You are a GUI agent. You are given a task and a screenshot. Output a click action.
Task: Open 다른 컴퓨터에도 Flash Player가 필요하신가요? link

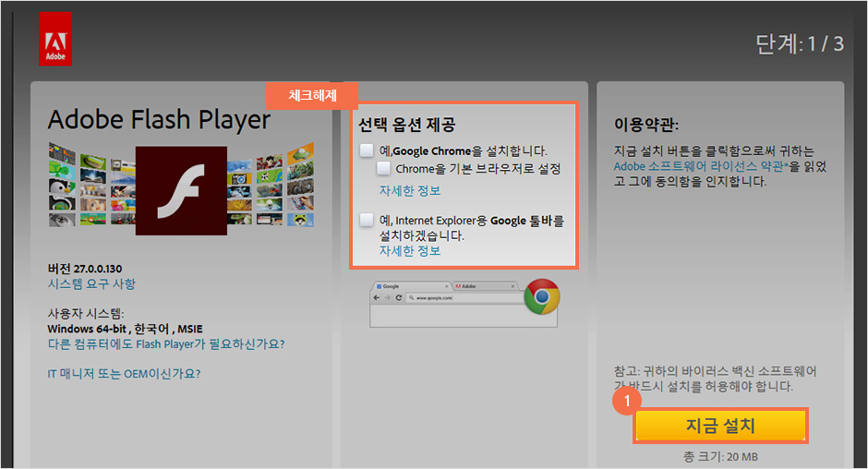(166, 344)
